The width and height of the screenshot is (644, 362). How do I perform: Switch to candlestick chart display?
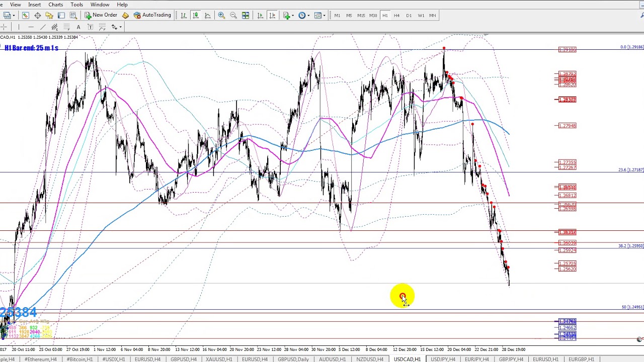coord(196,15)
